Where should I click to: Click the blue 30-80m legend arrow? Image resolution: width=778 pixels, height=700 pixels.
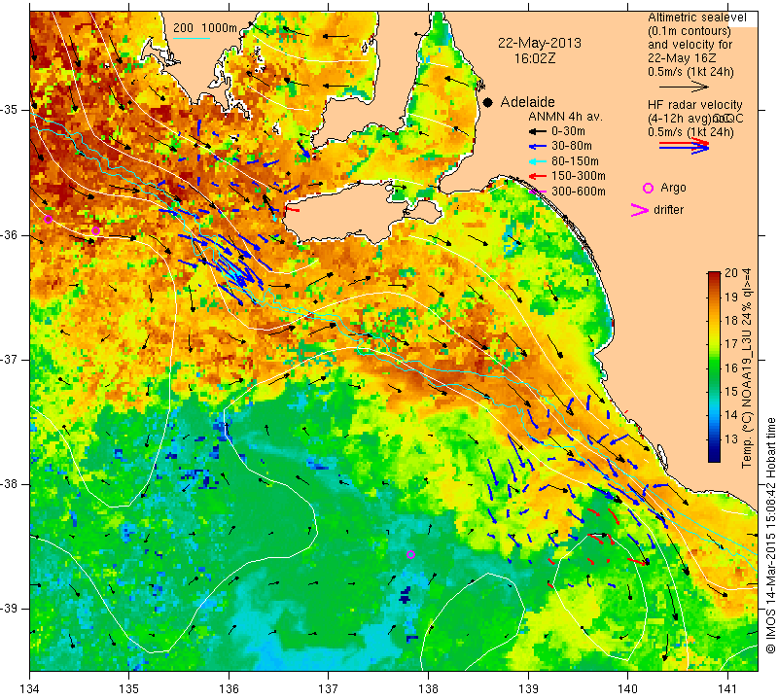(537, 147)
